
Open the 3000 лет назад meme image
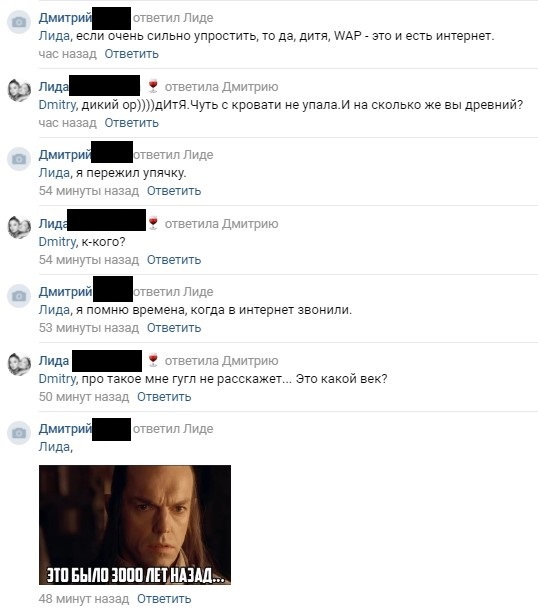[135, 525]
